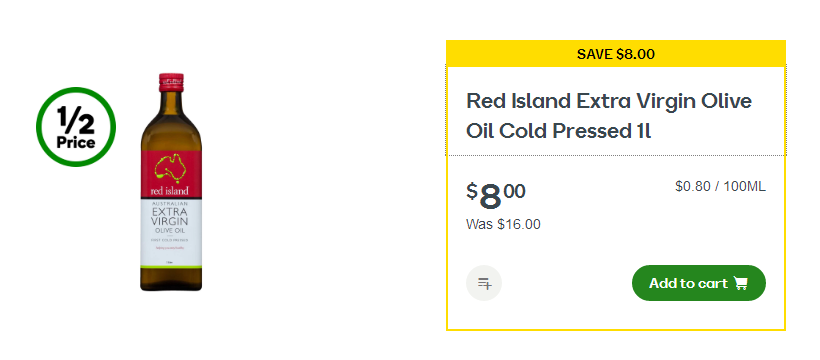Open Red Island Extra Virgin Olive title link
820x360 pixels.
(609, 100)
